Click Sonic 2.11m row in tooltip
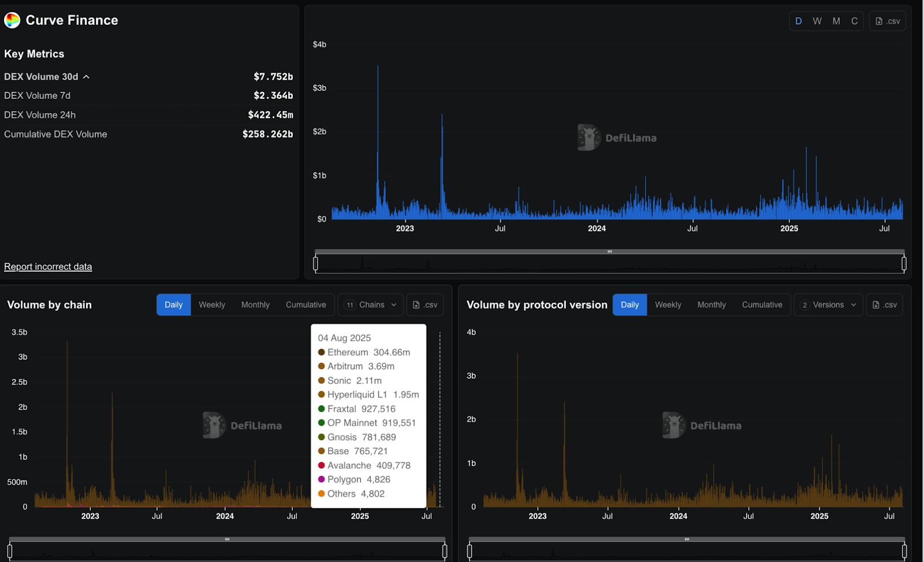924x562 pixels. (x=349, y=381)
